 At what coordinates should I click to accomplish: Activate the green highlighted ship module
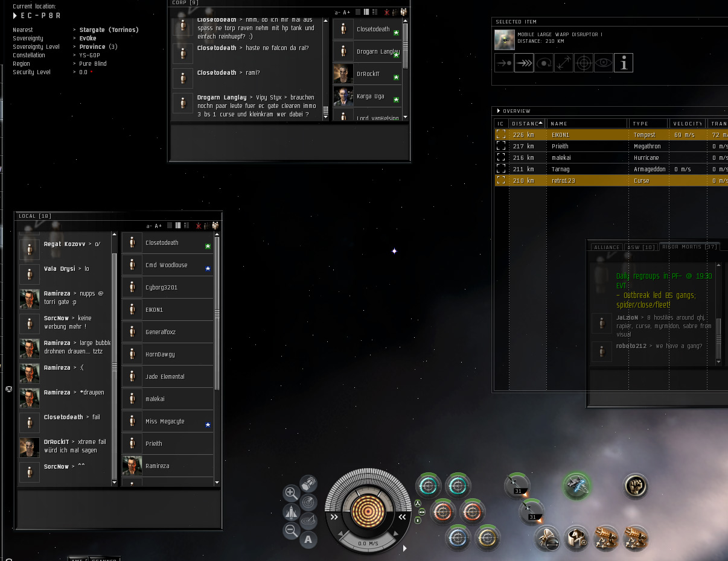pyautogui.click(x=577, y=486)
